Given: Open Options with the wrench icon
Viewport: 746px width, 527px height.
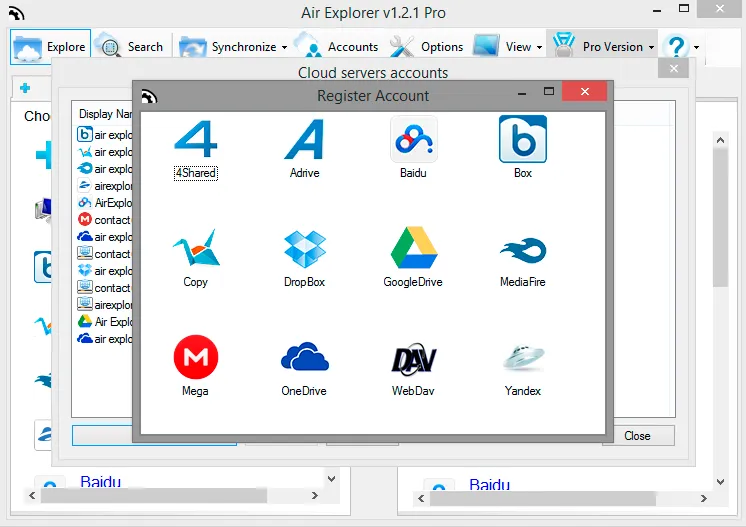Looking at the screenshot, I should [426, 47].
